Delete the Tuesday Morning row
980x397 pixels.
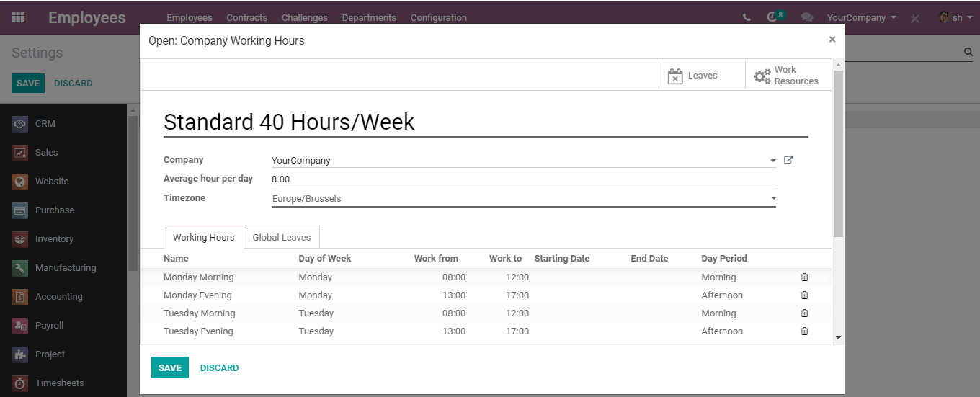[x=805, y=313]
